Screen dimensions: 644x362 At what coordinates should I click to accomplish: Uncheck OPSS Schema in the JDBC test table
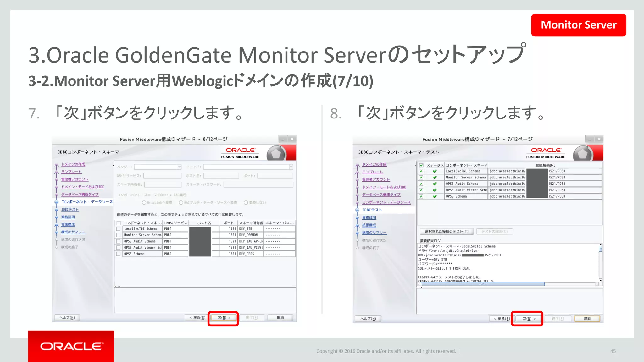tap(421, 196)
